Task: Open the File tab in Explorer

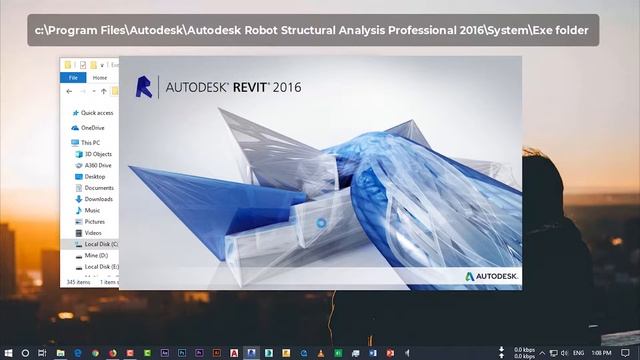Action: (x=73, y=78)
